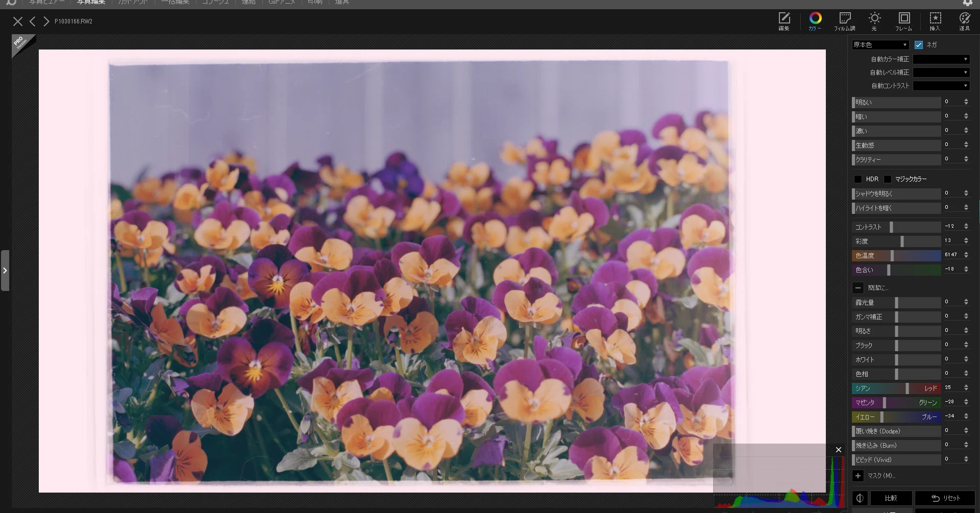Switch to the 一括編集 tab
This screenshot has width=980, height=513.
click(175, 3)
